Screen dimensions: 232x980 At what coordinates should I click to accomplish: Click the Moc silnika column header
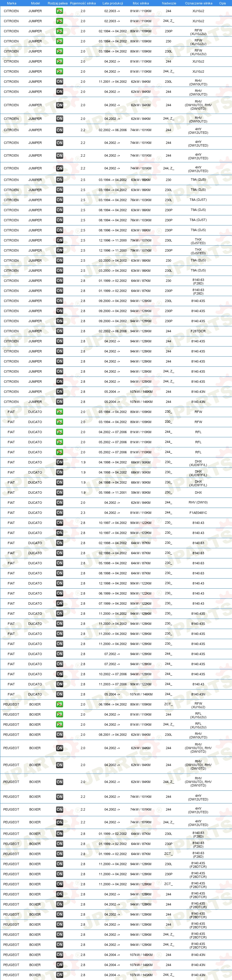point(141,3)
